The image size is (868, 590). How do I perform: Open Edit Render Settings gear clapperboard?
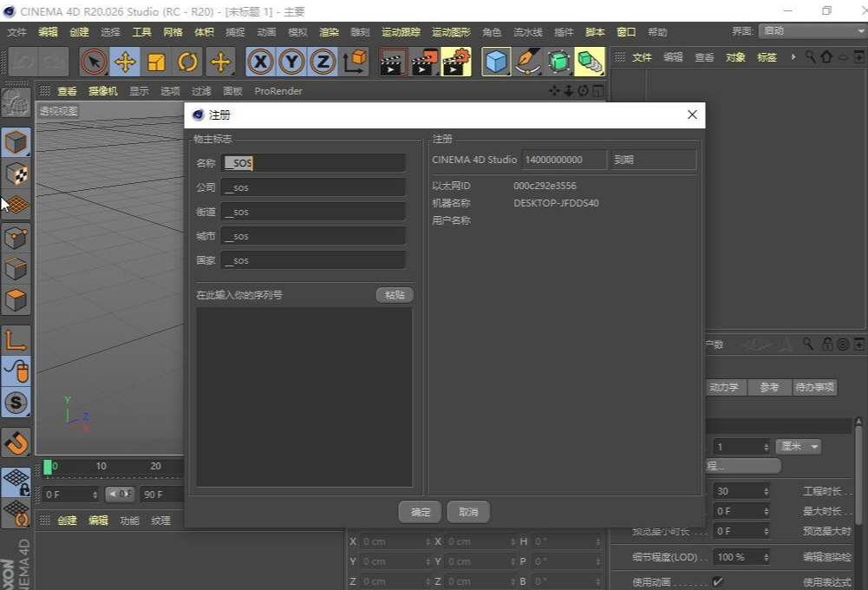click(457, 62)
